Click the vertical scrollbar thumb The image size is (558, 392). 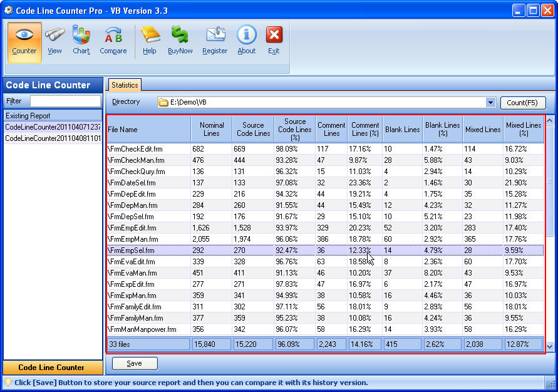pyautogui.click(x=549, y=181)
